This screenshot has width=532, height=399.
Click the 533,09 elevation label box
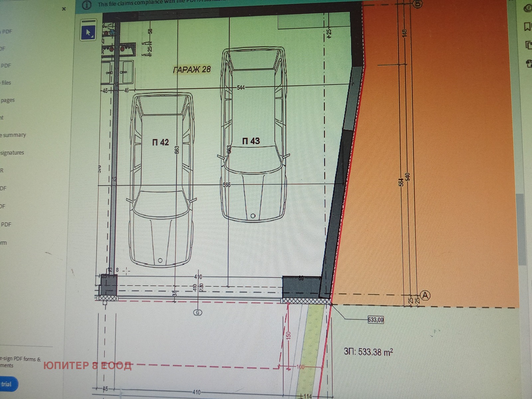point(375,320)
